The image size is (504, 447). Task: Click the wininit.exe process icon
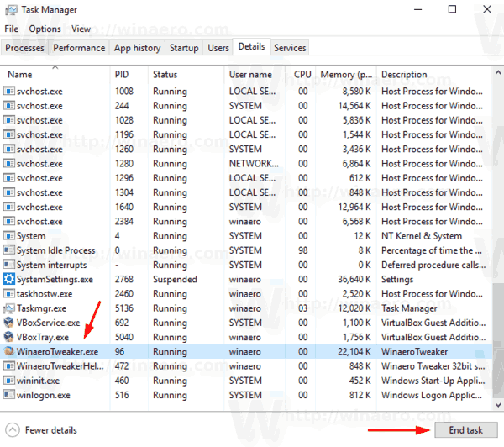8,380
